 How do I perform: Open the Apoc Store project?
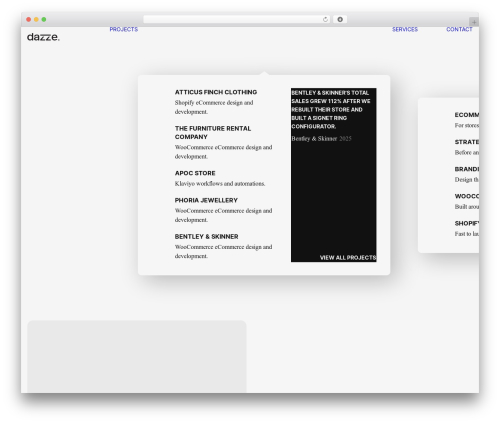(x=195, y=173)
